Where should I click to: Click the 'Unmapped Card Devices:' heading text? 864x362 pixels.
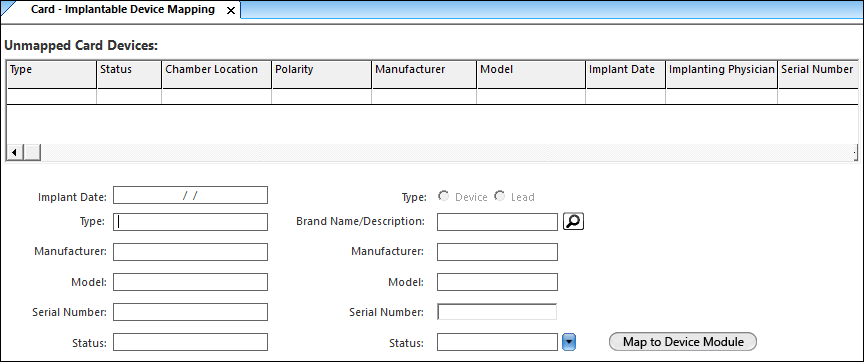click(81, 46)
